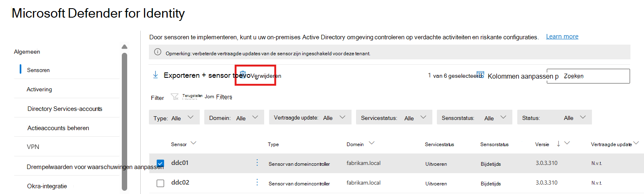644x194 pixels.
Task: Expand the Sensor column header chevron
Action: [x=194, y=143]
